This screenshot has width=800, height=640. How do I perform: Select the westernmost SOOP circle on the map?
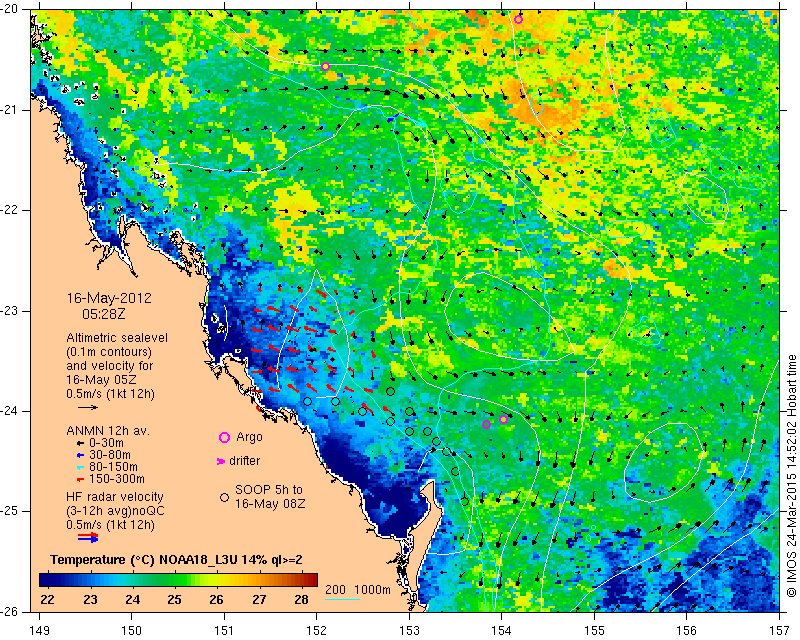308,402
